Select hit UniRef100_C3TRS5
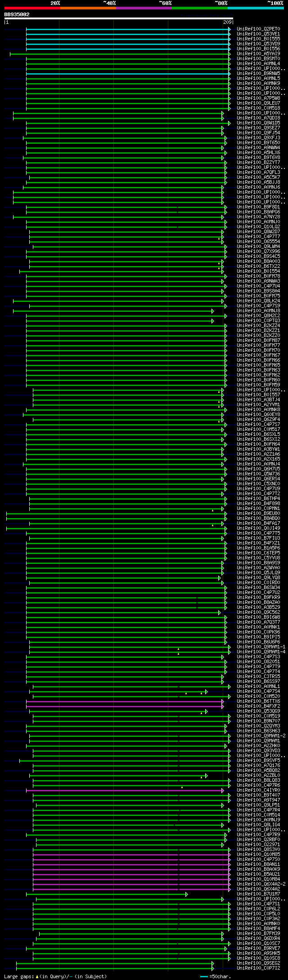This screenshot has height=980, width=288. coord(258,677)
